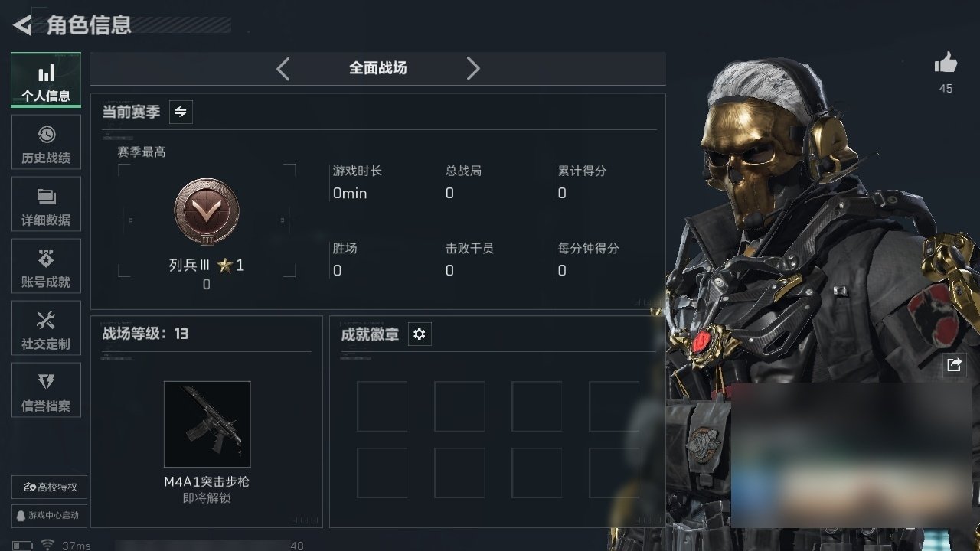The image size is (980, 551).
Task: Click the back arrow next to 角色信息
Action: 23,25
